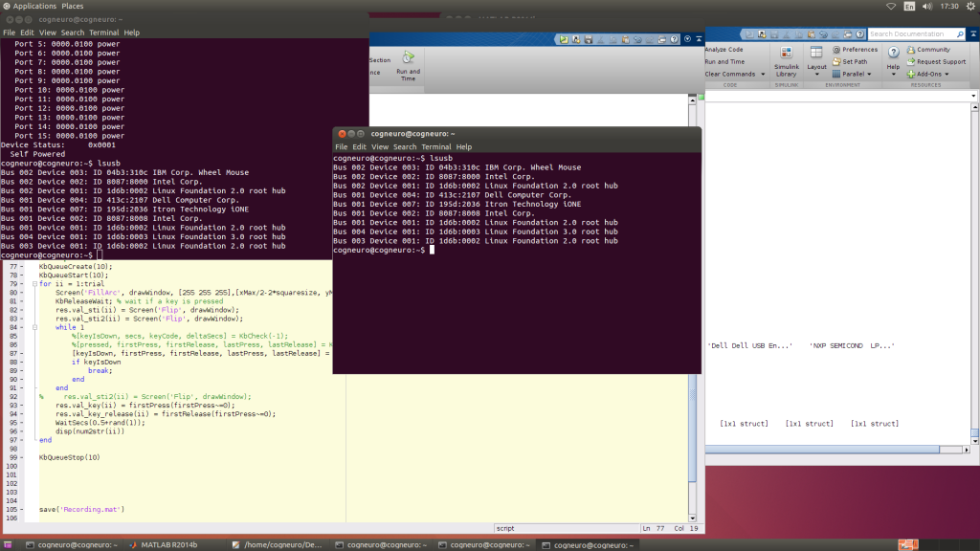Minimize the editor toolstrip with the up-arrow icon

coord(699,39)
